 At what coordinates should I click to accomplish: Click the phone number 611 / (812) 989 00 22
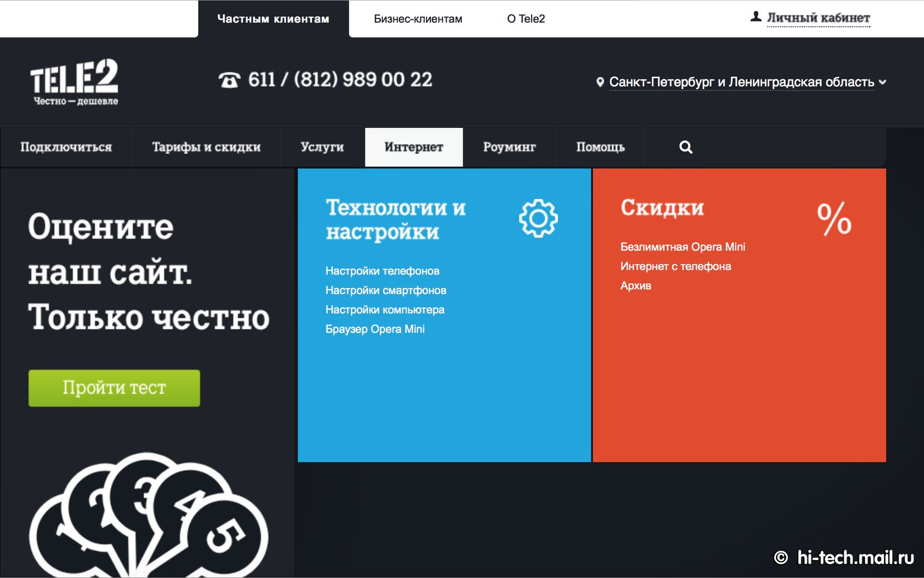point(340,80)
